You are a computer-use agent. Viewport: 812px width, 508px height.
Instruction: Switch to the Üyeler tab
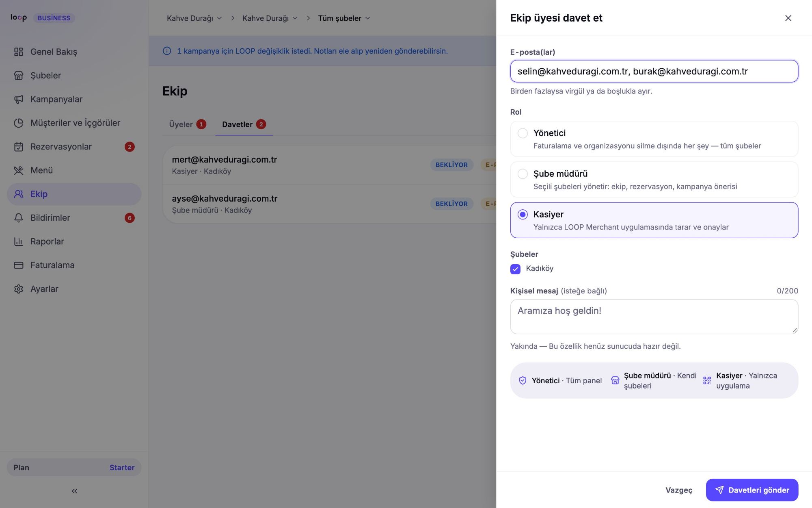coord(188,124)
